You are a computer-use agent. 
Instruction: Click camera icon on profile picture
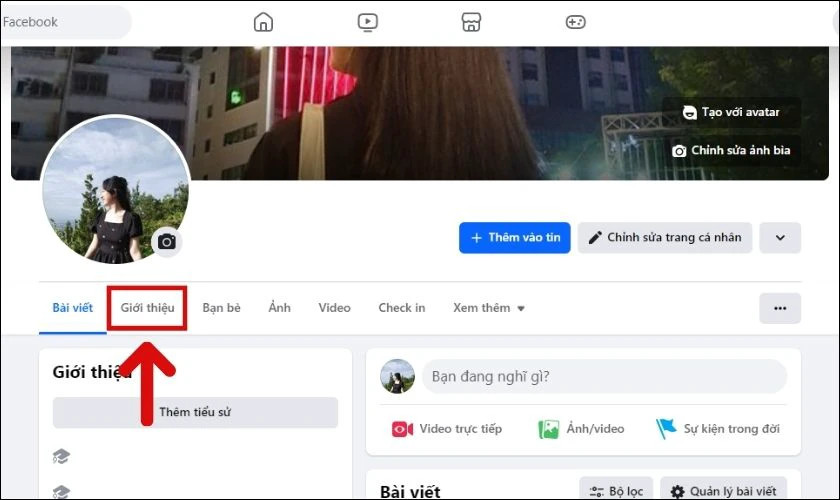[x=167, y=242]
